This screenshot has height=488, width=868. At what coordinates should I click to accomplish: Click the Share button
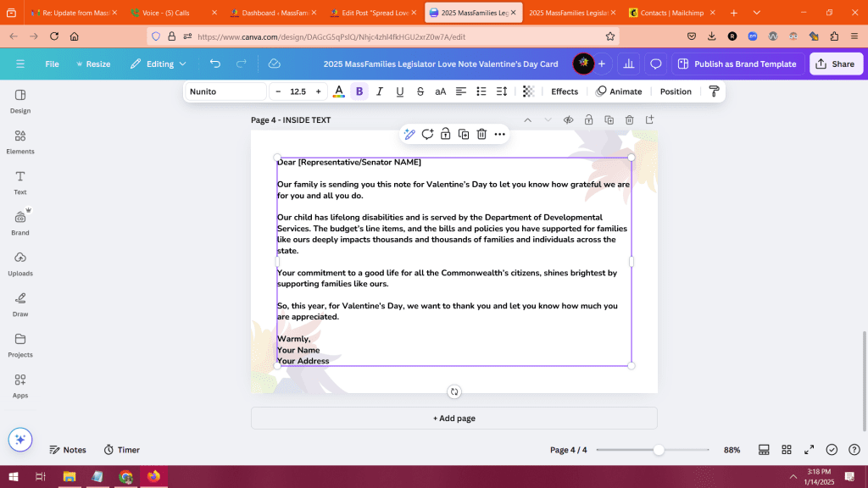836,64
